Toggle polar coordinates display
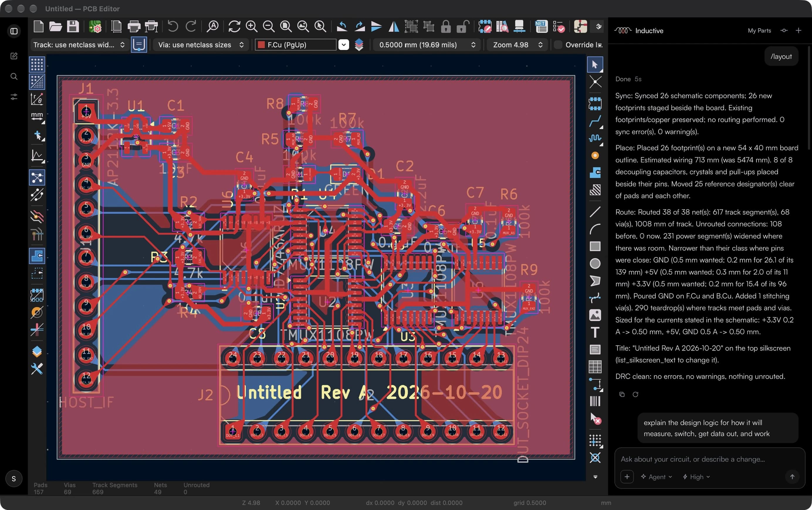Viewport: 812px width, 510px height. (37, 99)
